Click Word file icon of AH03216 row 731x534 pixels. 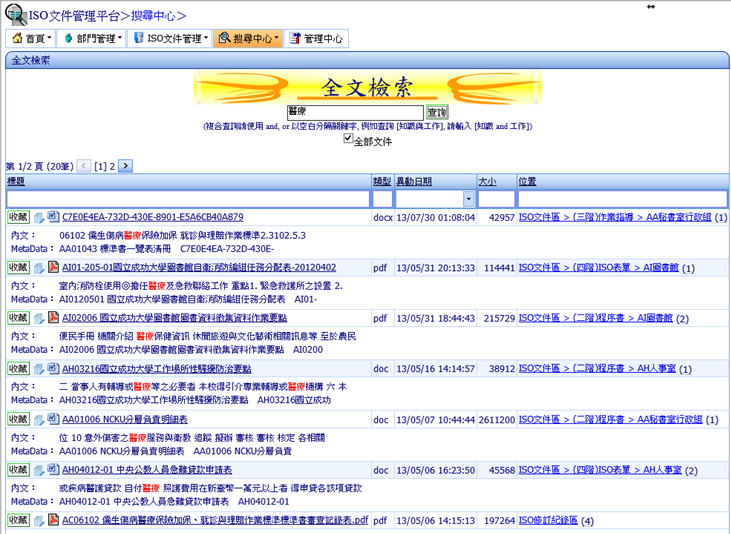click(53, 368)
